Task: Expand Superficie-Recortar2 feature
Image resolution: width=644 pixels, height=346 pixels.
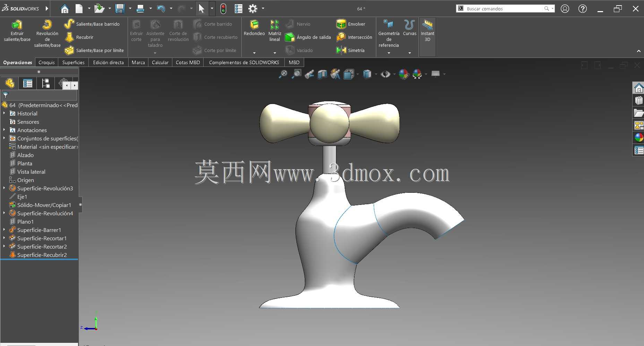Action: (x=4, y=246)
